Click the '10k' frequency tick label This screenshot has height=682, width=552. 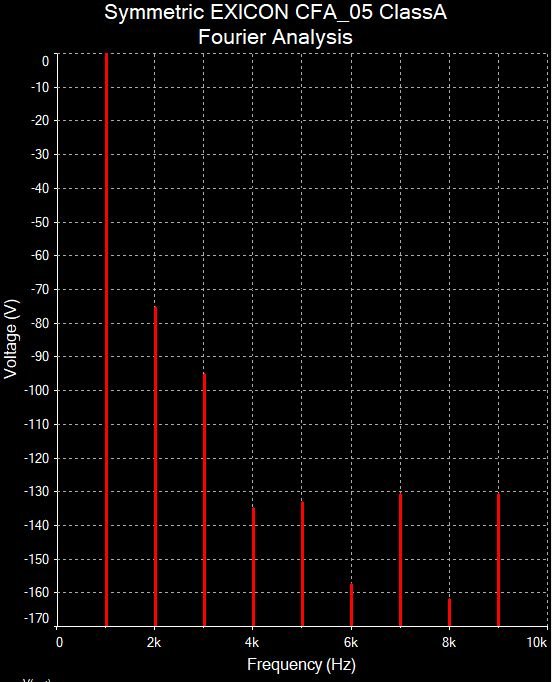tap(537, 642)
